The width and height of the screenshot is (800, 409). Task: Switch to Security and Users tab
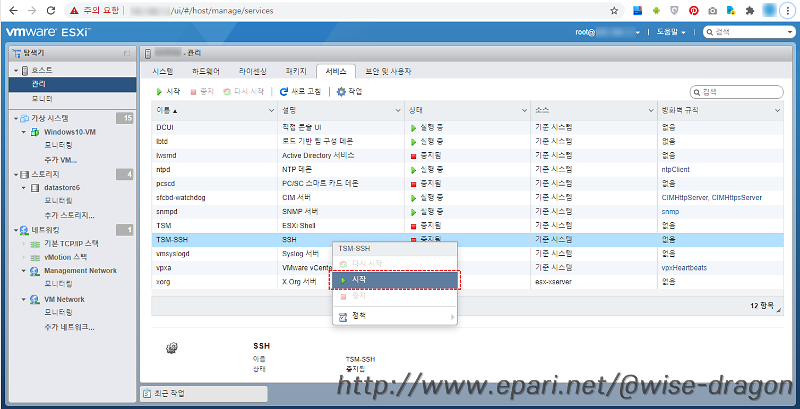pos(388,71)
